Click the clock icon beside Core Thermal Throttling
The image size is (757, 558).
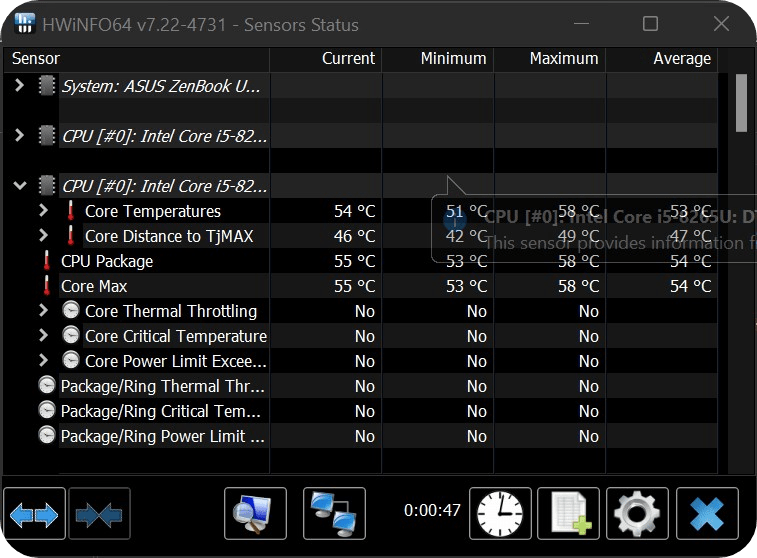pos(71,310)
